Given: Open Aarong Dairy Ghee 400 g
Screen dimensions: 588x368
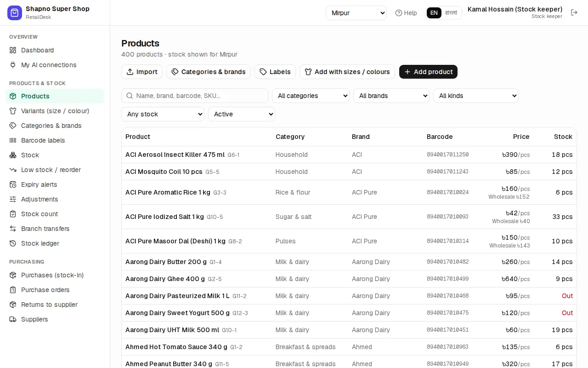Looking at the screenshot, I should [165, 279].
